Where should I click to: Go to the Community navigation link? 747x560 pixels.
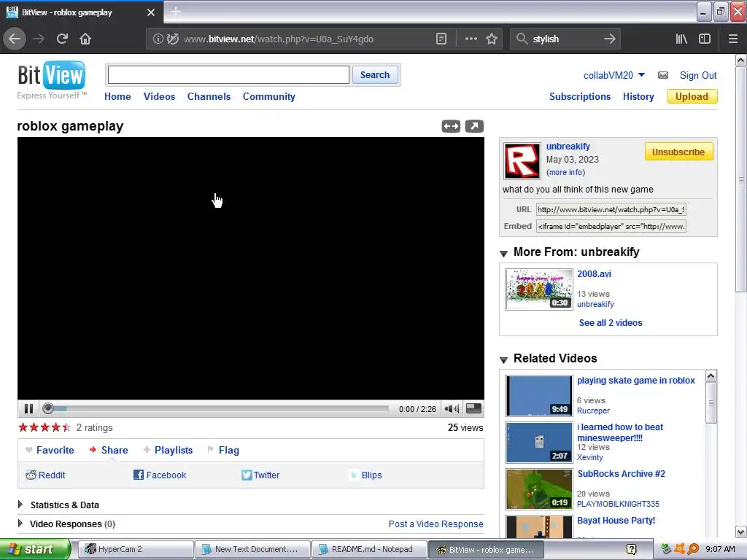pyautogui.click(x=268, y=96)
